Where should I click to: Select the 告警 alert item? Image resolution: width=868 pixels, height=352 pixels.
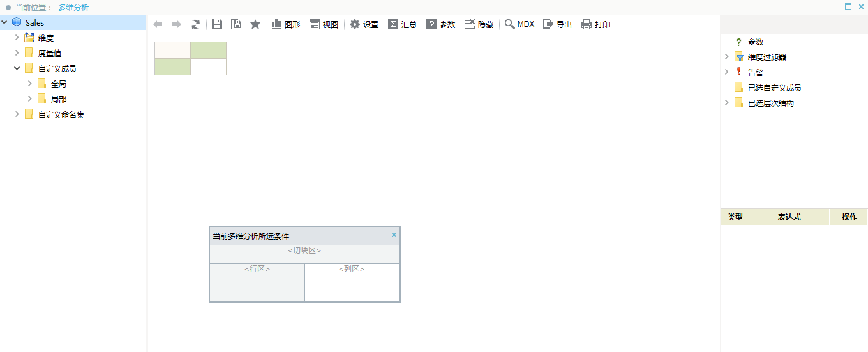pyautogui.click(x=756, y=72)
